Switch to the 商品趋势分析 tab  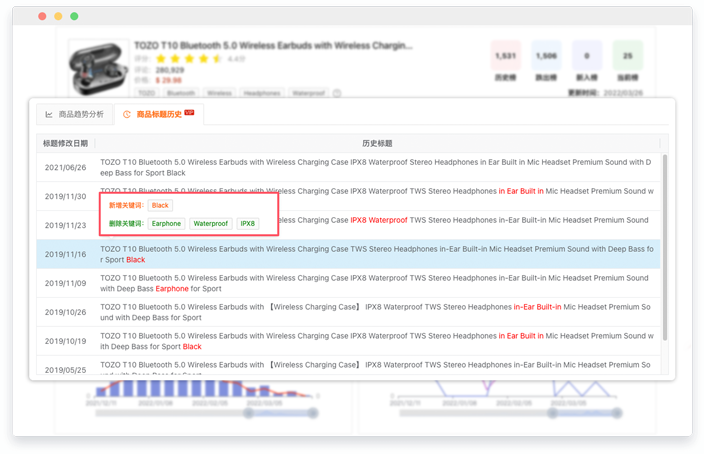point(75,115)
